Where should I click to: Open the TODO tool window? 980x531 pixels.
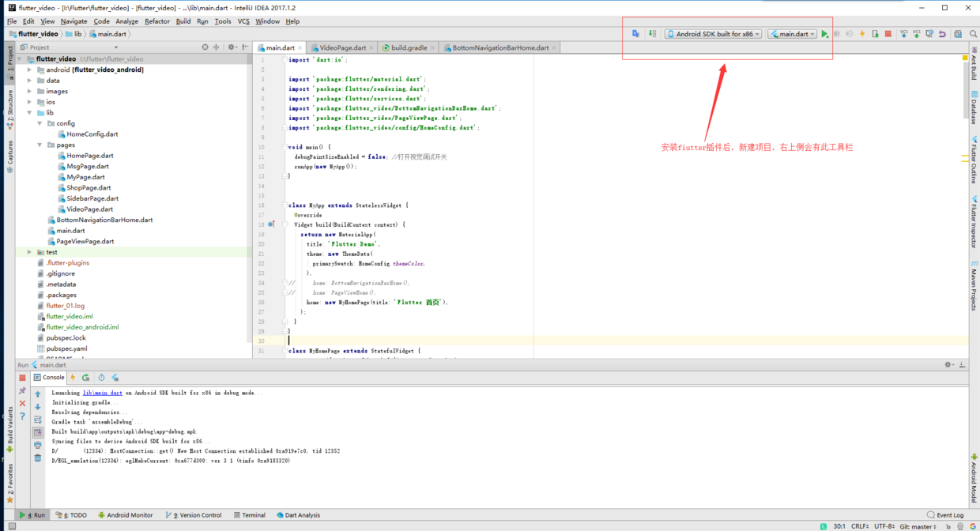click(71, 515)
